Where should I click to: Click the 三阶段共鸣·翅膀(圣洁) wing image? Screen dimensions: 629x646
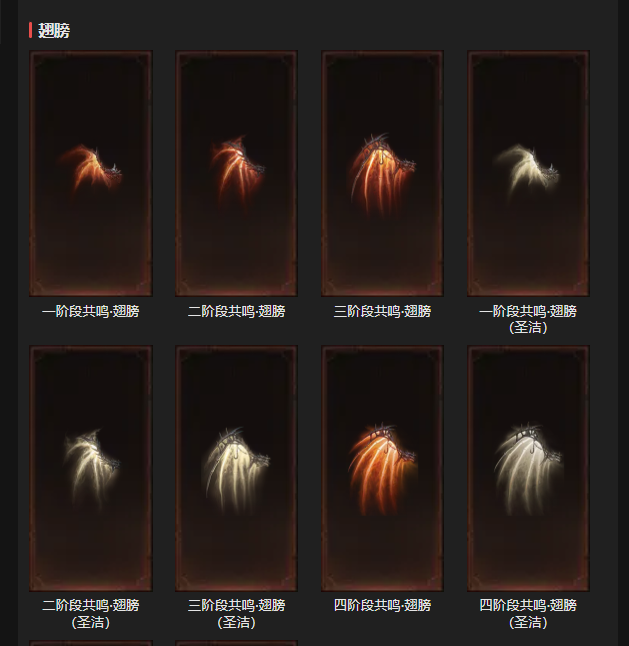[x=236, y=468]
